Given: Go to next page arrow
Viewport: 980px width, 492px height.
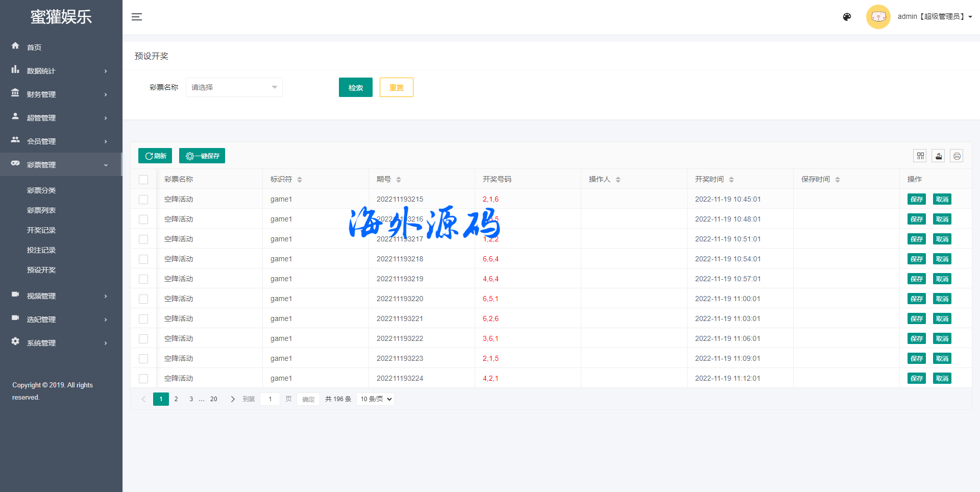Looking at the screenshot, I should [x=233, y=399].
